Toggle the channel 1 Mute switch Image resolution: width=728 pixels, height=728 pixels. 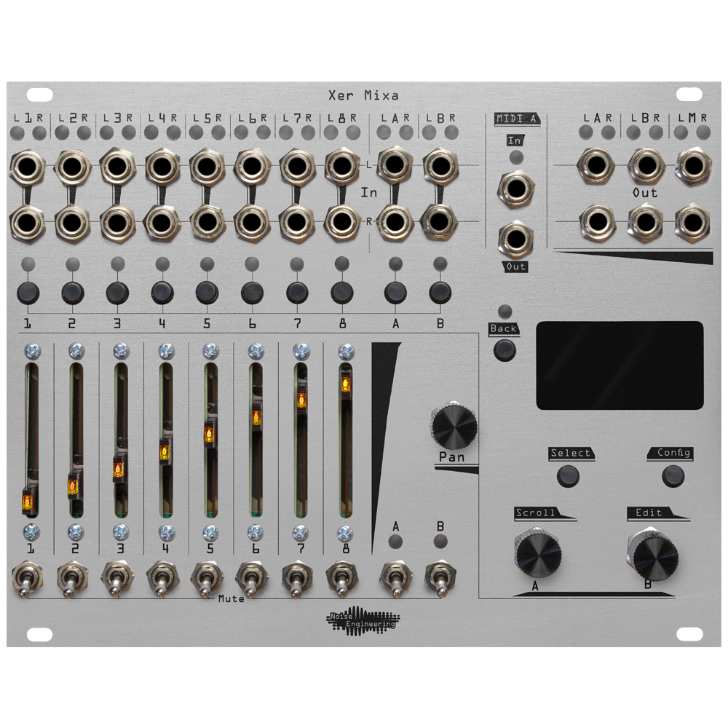tap(27, 579)
